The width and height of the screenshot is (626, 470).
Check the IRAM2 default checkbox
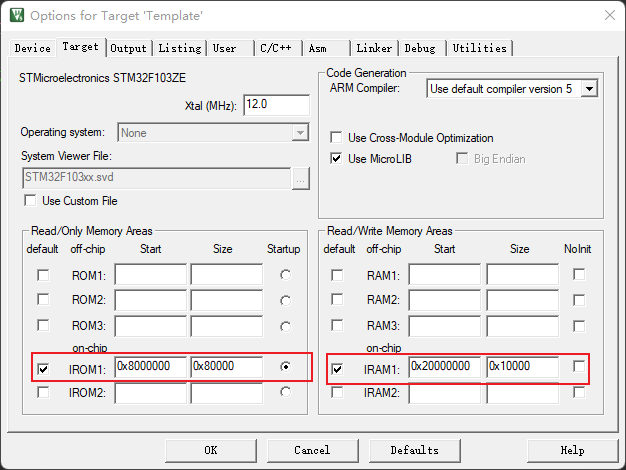(337, 392)
